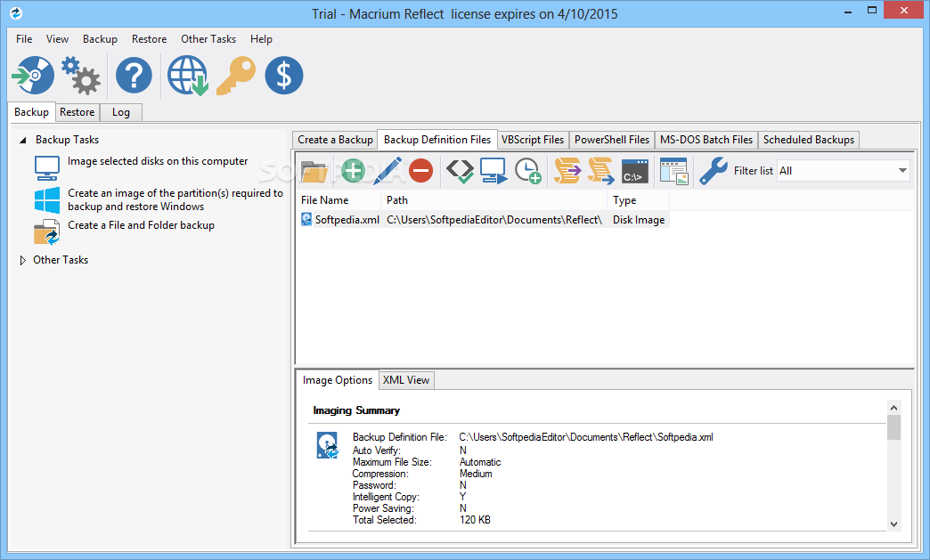Viewport: 930px width, 560px height.
Task: Click the Imaging Summary scrollbar thumb
Action: [893, 427]
